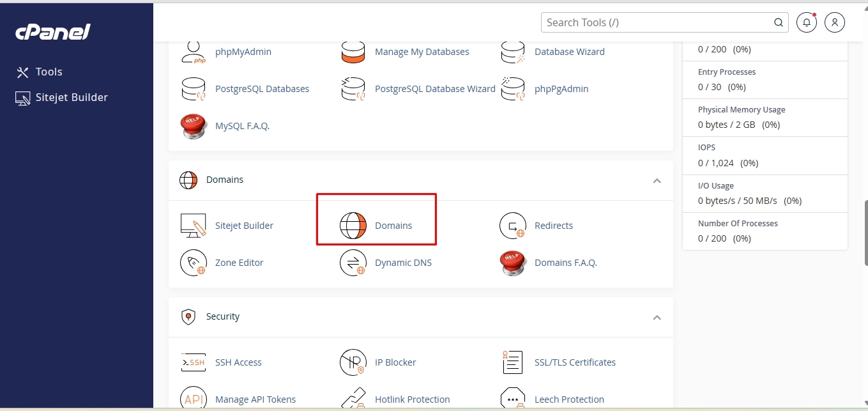Click the page vertical scrollbar thumb
Screen dimensions: 868x411
click(x=866, y=233)
